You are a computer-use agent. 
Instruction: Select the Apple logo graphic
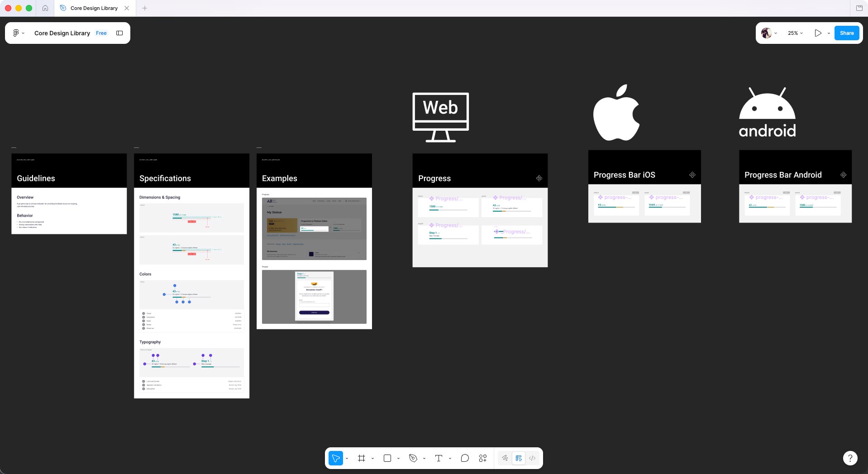click(x=616, y=112)
